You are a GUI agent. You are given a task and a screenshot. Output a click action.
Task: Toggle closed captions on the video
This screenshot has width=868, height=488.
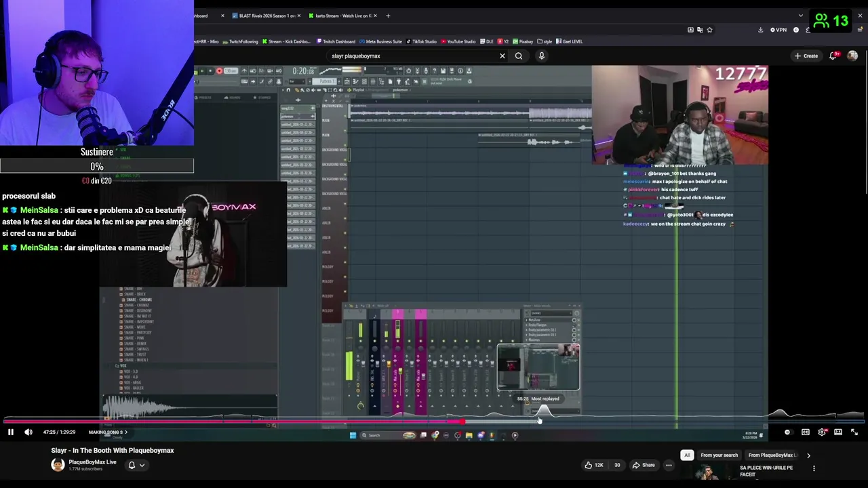(x=805, y=432)
